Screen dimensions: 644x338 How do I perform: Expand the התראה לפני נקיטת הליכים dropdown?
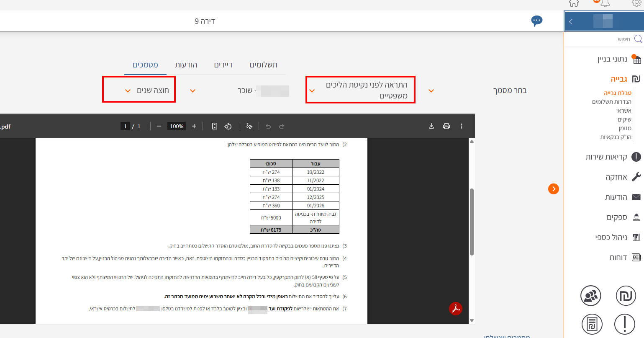coord(360,90)
